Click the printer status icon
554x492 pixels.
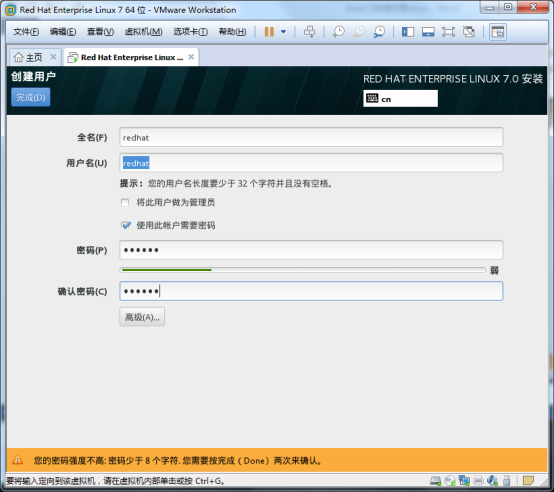pos(478,481)
